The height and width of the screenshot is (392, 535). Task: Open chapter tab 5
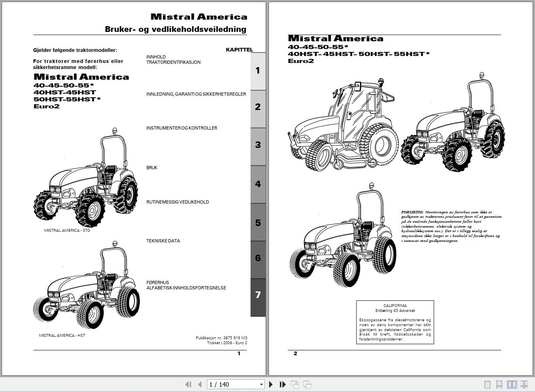pos(258,223)
